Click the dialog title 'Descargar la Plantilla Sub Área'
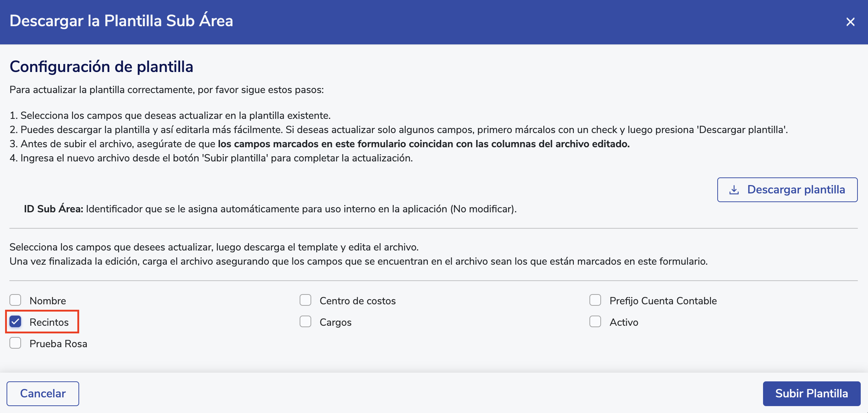This screenshot has width=868, height=413. [x=121, y=21]
